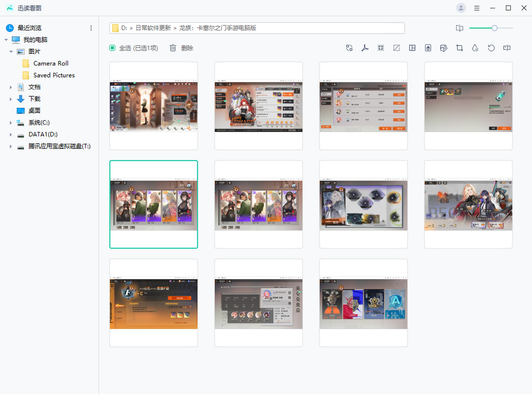Image resolution: width=532 pixels, height=394 pixels.
Task: Select the image compress tool
Action: click(x=381, y=48)
